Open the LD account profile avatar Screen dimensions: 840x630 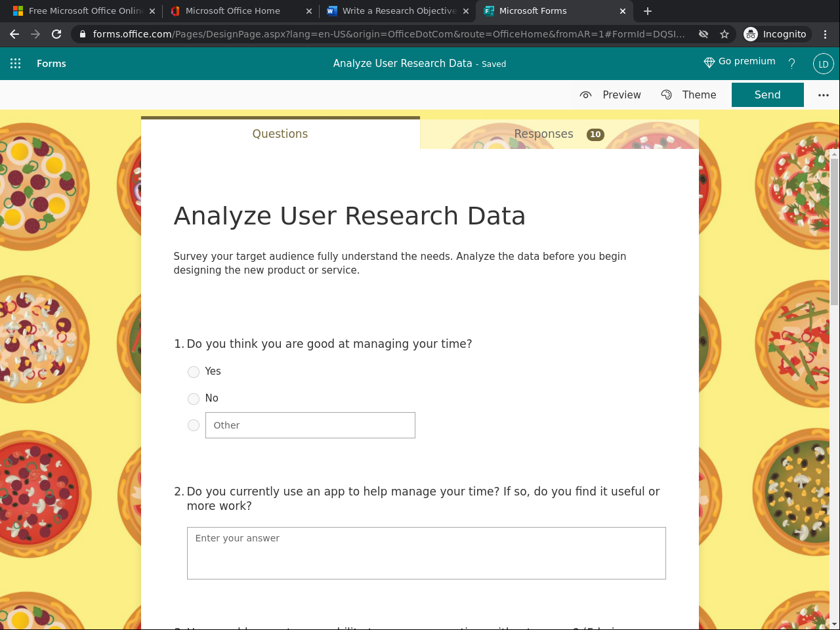[x=823, y=64]
